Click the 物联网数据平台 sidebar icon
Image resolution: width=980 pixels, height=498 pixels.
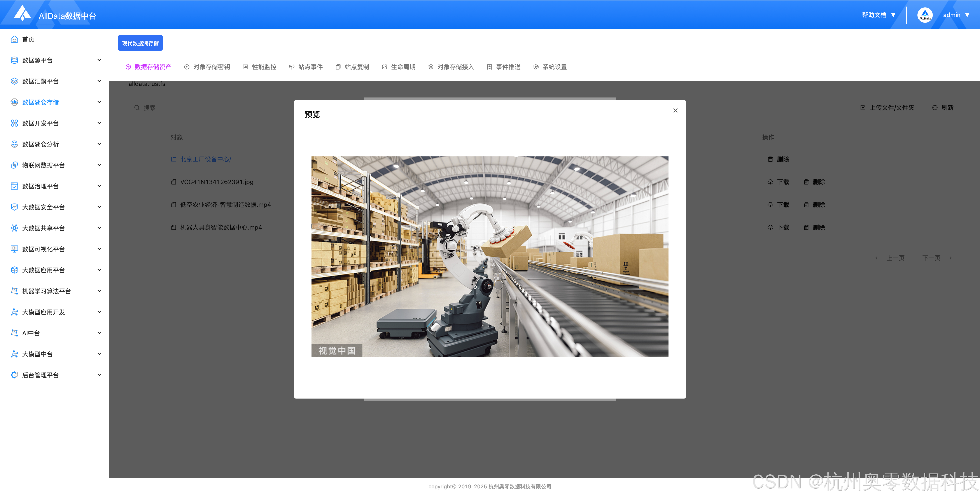14,165
